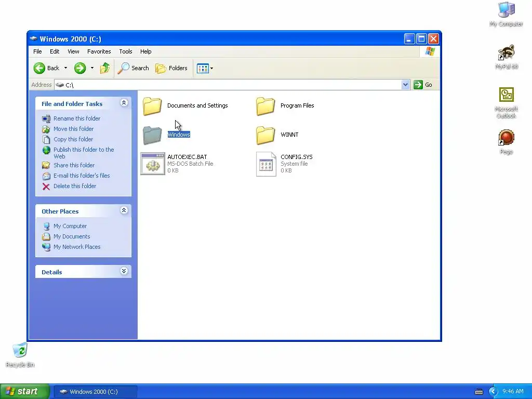Click the green Forward arrow button
The height and width of the screenshot is (399, 532).
click(80, 68)
